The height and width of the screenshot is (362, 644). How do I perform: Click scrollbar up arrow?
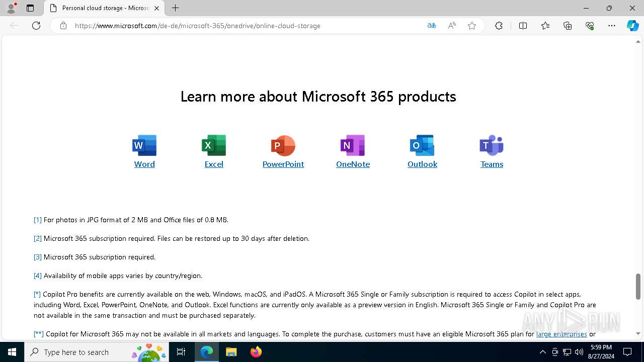click(638, 42)
